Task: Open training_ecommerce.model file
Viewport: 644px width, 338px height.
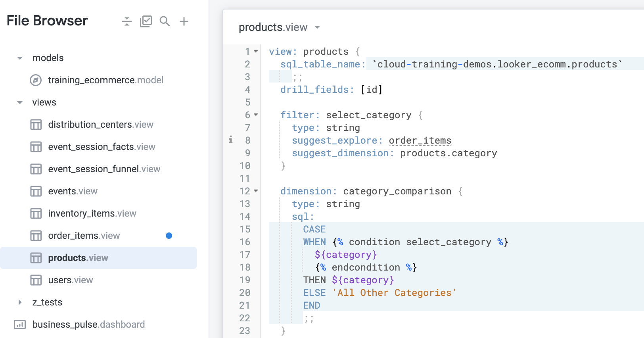Action: click(105, 80)
